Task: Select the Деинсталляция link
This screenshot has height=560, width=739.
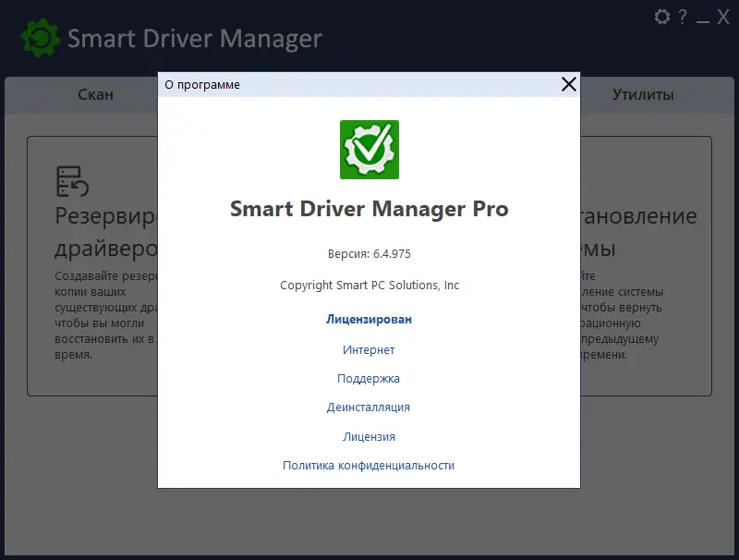Action: point(369,407)
